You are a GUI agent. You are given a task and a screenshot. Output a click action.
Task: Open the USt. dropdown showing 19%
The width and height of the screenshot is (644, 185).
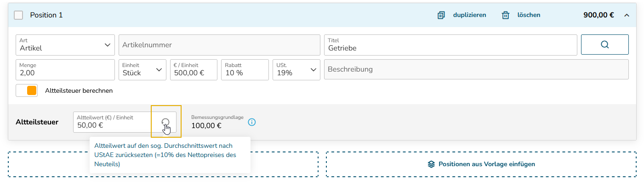(296, 70)
